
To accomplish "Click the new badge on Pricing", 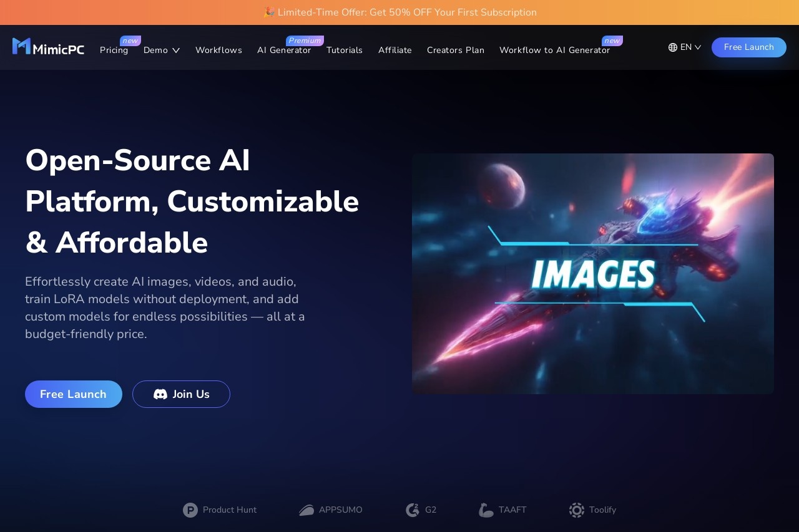I will click(x=130, y=41).
